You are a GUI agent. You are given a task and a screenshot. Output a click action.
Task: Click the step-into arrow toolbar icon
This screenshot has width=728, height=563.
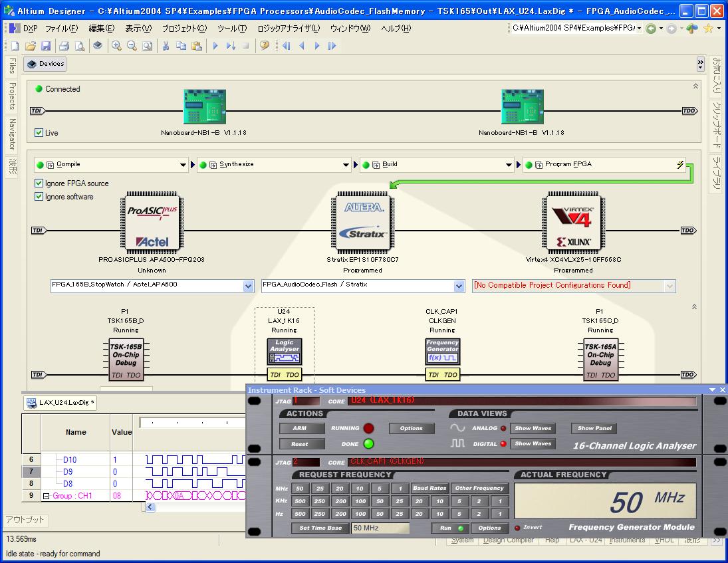(231, 45)
